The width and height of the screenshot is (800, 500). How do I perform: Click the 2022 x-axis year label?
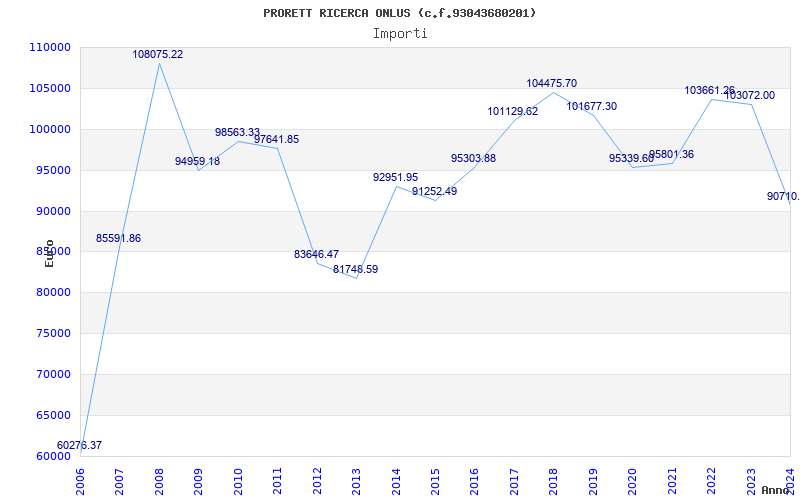tap(711, 481)
